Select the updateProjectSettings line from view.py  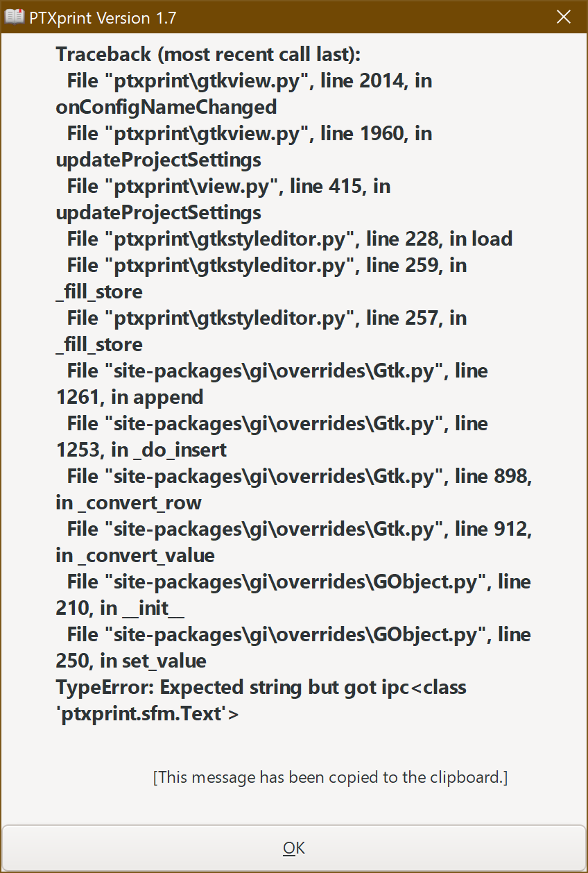coord(222,186)
